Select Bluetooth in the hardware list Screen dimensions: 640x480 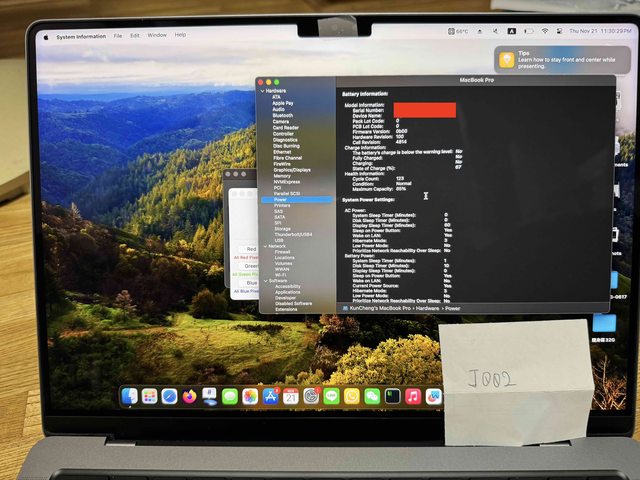(x=283, y=115)
